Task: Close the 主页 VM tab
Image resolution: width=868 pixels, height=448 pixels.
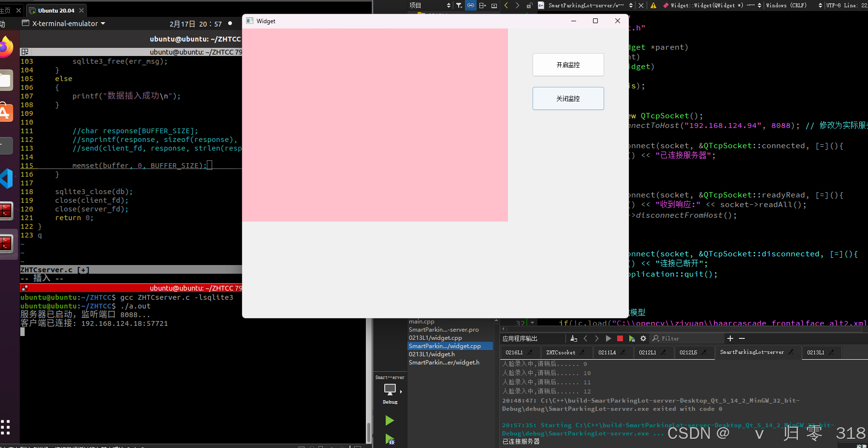Action: [x=18, y=10]
